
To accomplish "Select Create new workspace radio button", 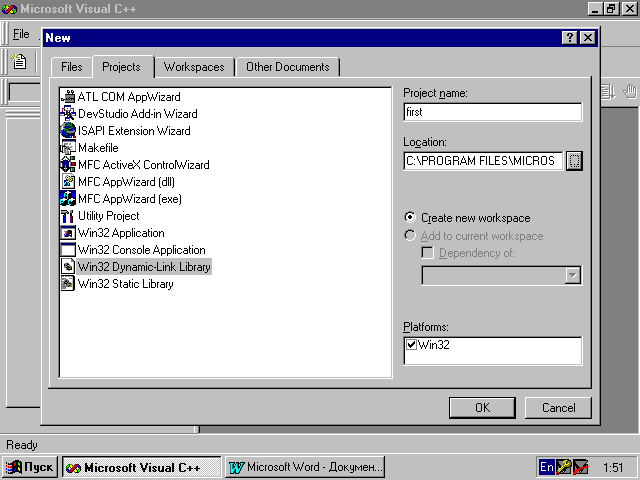I will (x=410, y=217).
